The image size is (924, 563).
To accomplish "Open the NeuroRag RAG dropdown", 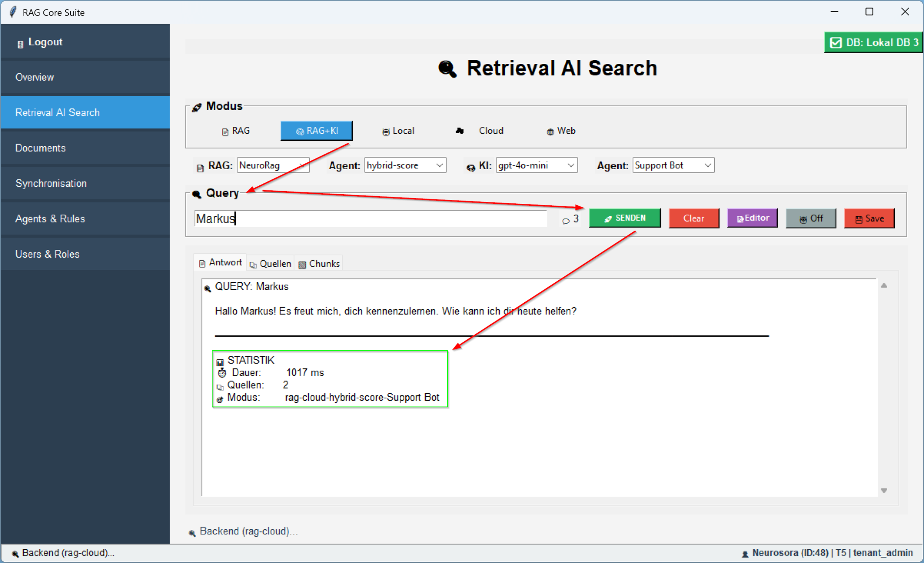I will pyautogui.click(x=273, y=165).
